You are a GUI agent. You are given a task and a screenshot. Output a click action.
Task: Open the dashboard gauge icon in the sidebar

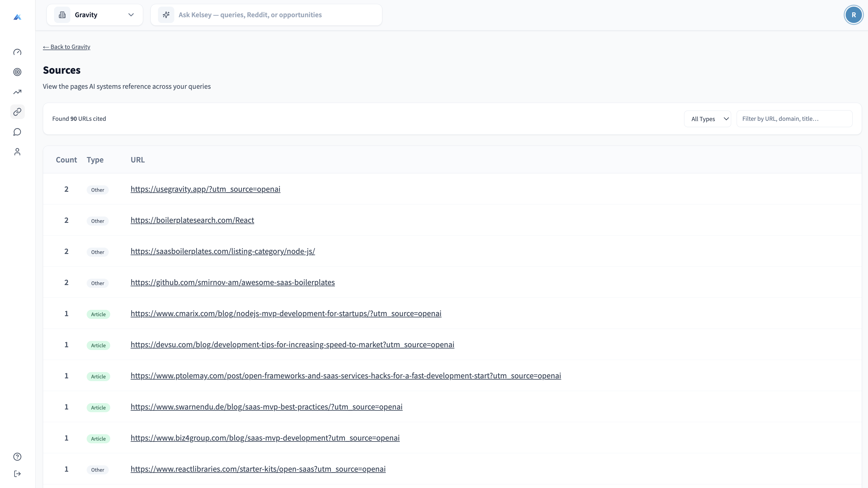[x=18, y=52]
